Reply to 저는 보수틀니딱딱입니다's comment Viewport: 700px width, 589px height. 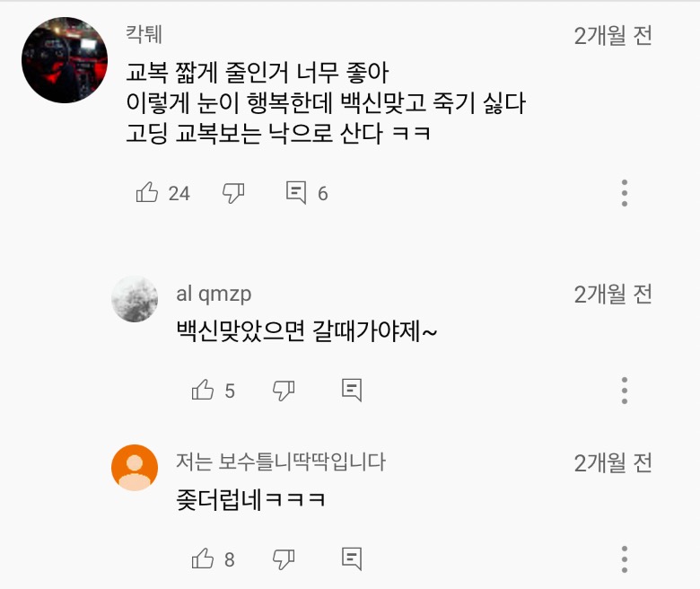(x=352, y=558)
